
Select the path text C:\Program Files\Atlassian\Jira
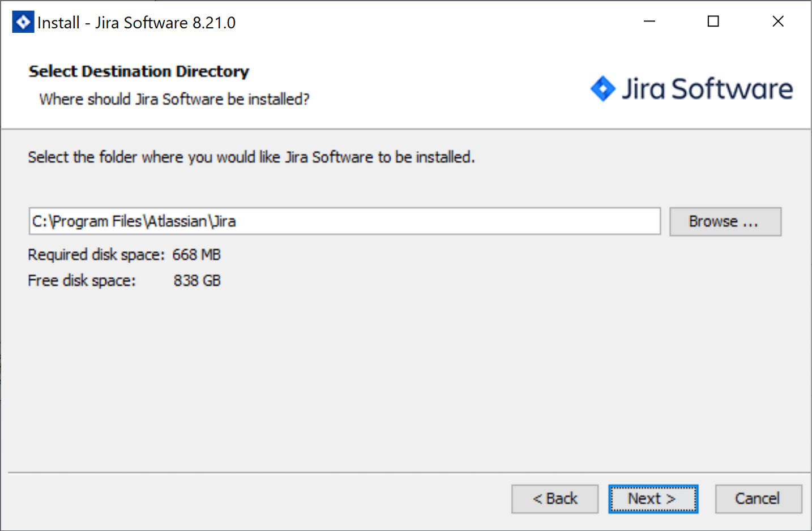[x=133, y=221]
